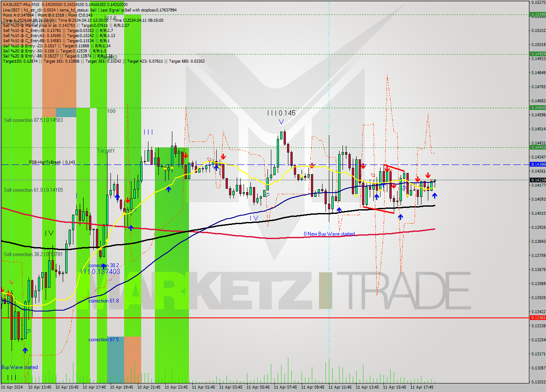Click the '10 Apr 17:45' time label
This screenshot has height=392, width=546.
pos(94,387)
